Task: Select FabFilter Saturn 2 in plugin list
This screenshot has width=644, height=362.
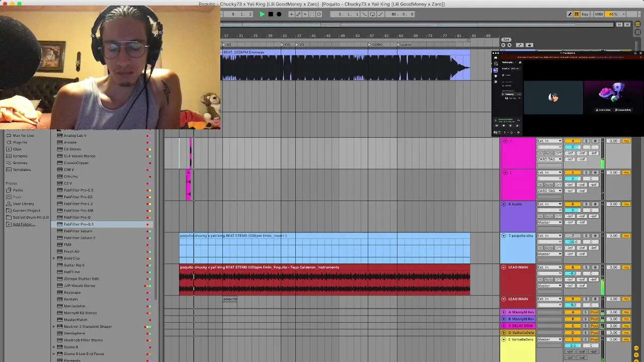Action: point(79,238)
